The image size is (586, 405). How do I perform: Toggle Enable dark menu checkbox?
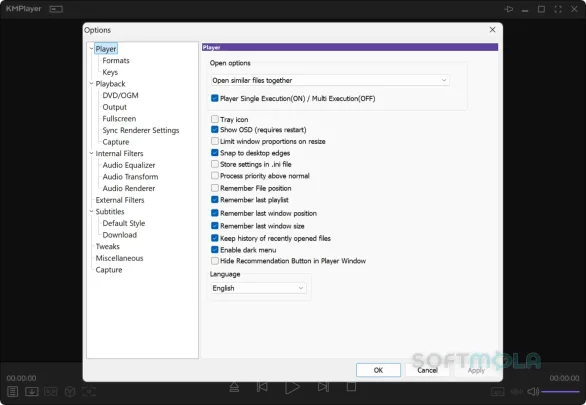215,250
